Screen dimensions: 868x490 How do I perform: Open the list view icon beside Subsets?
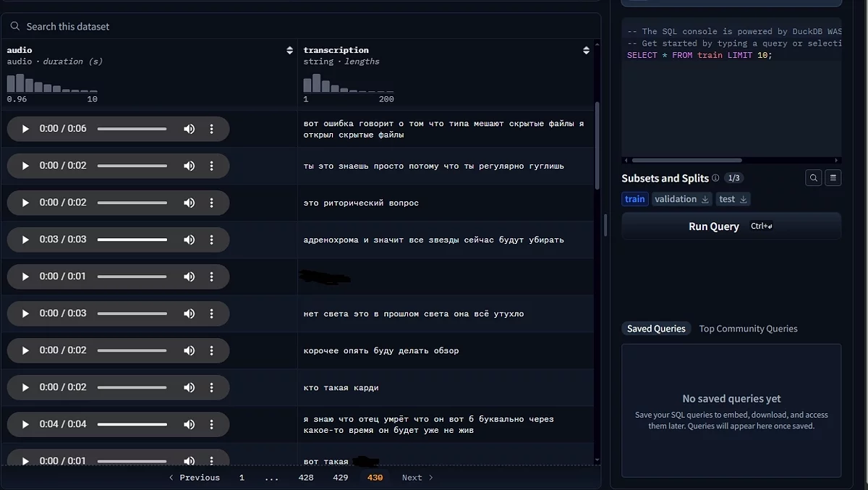coord(833,178)
